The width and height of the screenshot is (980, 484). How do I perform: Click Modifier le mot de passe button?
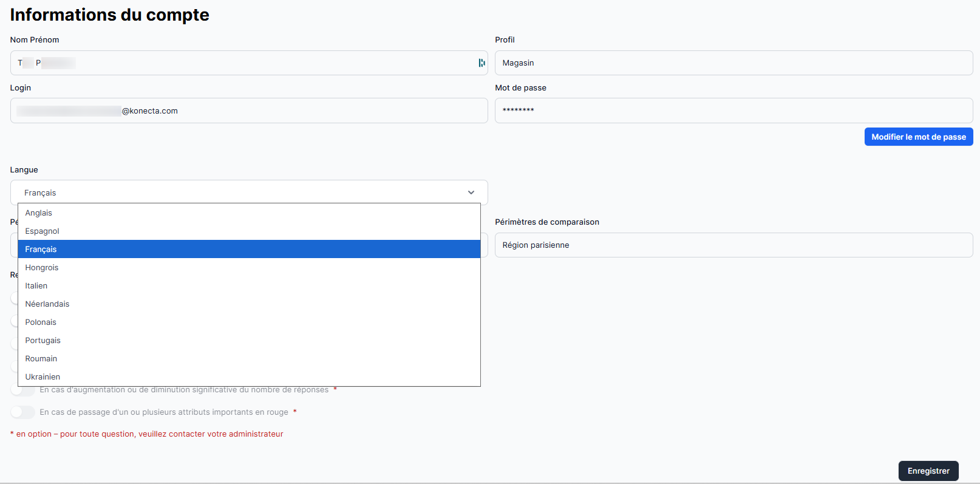coord(918,137)
